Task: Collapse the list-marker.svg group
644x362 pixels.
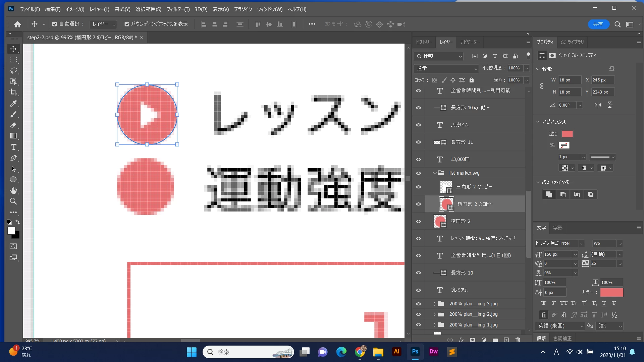Action: (435, 173)
